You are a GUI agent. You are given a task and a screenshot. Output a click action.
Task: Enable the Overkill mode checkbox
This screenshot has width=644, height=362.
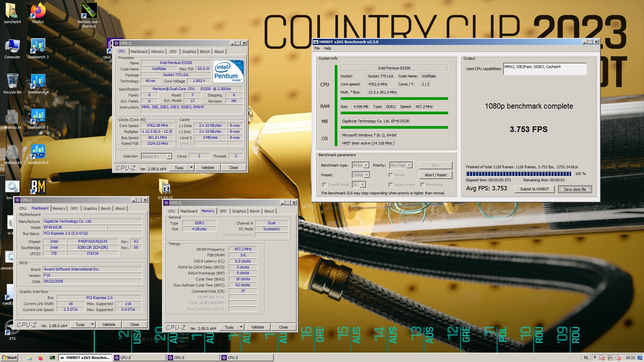tap(324, 185)
